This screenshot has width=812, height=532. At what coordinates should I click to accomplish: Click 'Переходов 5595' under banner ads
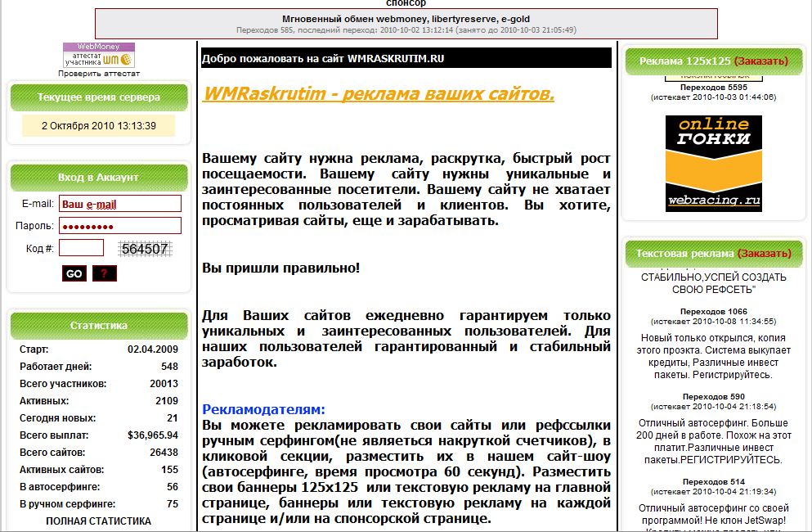click(x=714, y=88)
